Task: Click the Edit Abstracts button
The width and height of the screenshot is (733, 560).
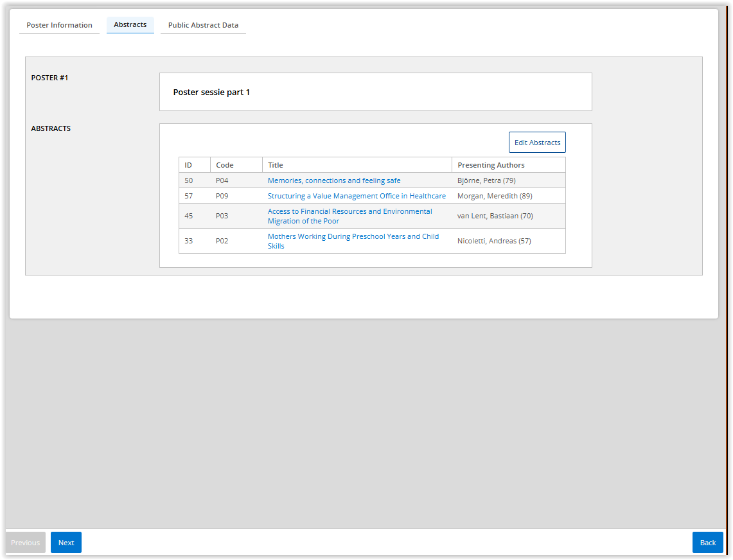Action: [537, 143]
